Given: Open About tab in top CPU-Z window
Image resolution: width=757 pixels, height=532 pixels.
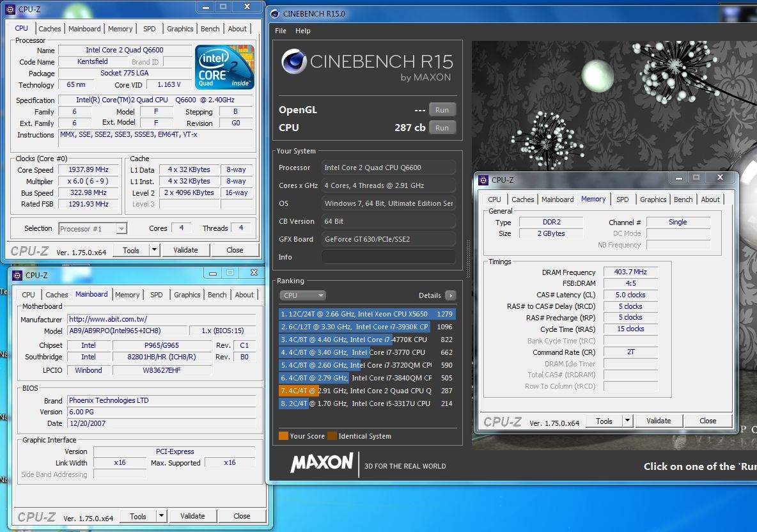Looking at the screenshot, I should point(237,29).
